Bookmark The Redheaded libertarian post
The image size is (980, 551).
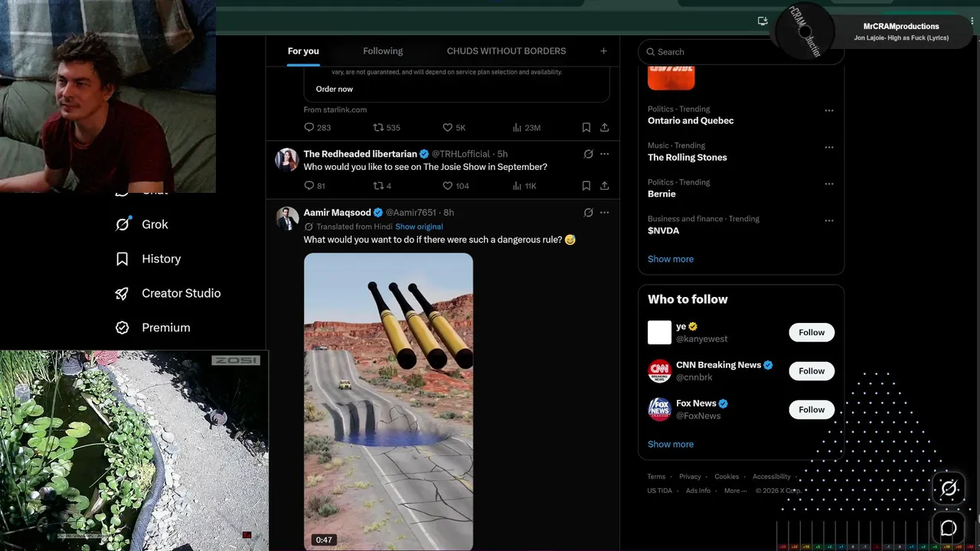pos(586,186)
